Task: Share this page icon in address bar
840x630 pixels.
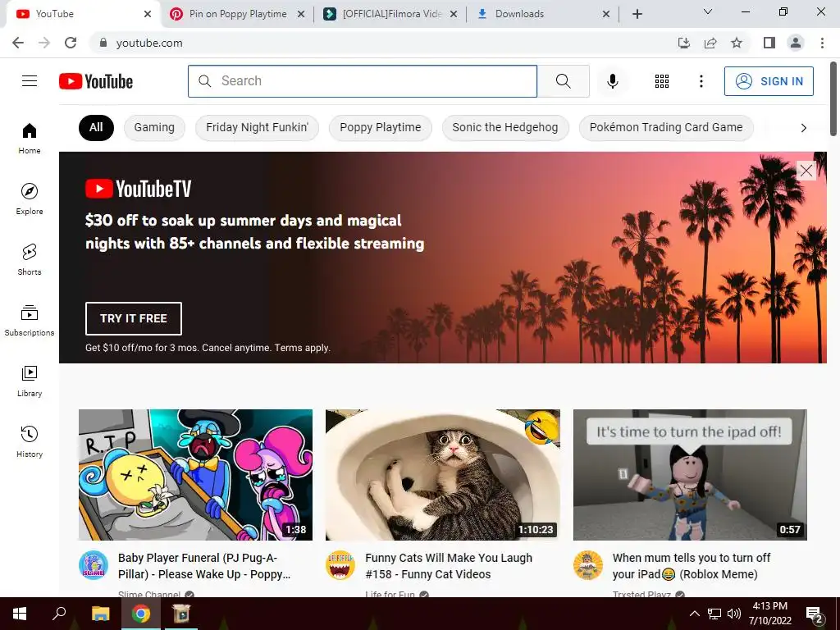Action: [710, 43]
